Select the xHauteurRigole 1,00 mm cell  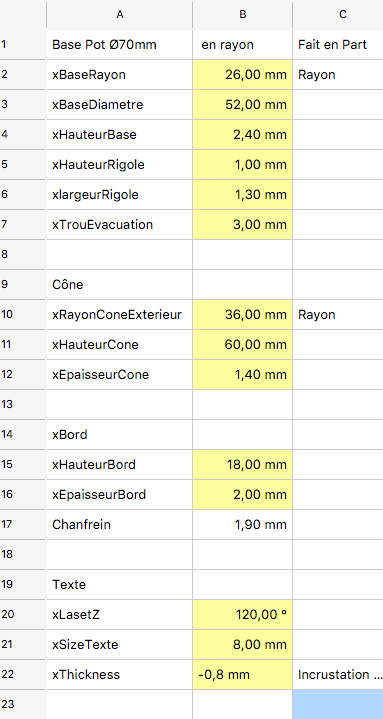[x=243, y=165]
